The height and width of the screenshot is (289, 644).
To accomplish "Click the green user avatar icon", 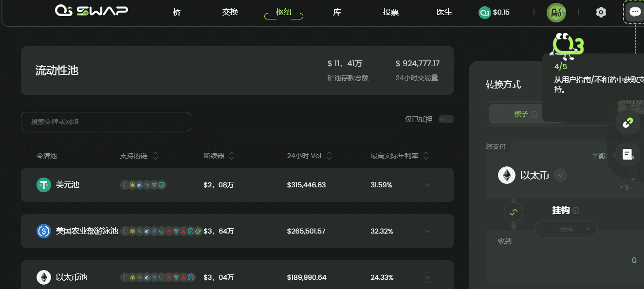I will point(556,12).
